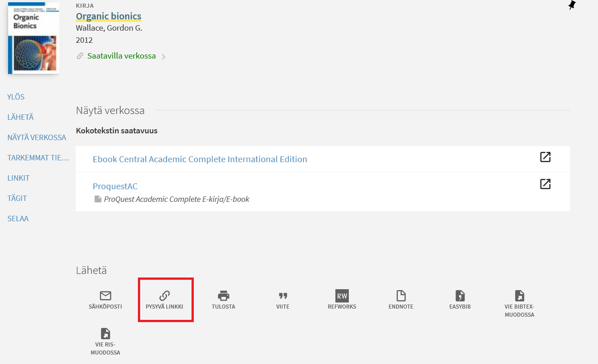Image resolution: width=598 pixels, height=364 pixels.
Task: Jump to Ylös in side navigation
Action: [16, 97]
